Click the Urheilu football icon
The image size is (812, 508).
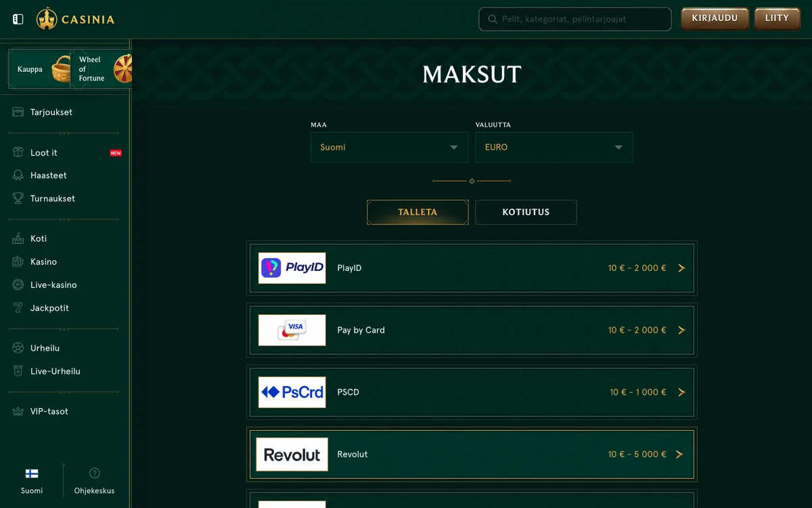[x=18, y=348]
